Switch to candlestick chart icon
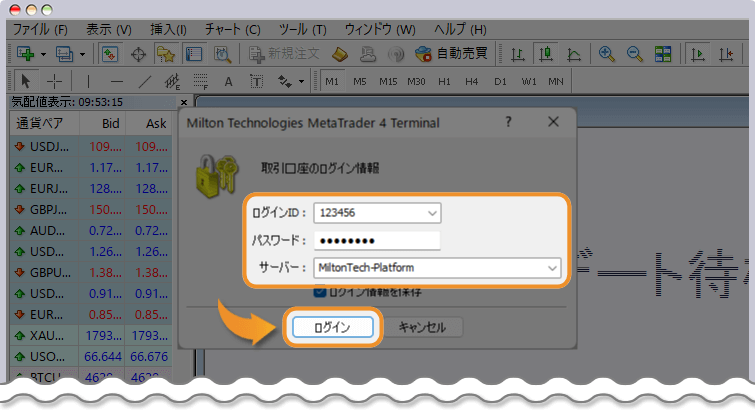The width and height of the screenshot is (755, 410). point(546,53)
